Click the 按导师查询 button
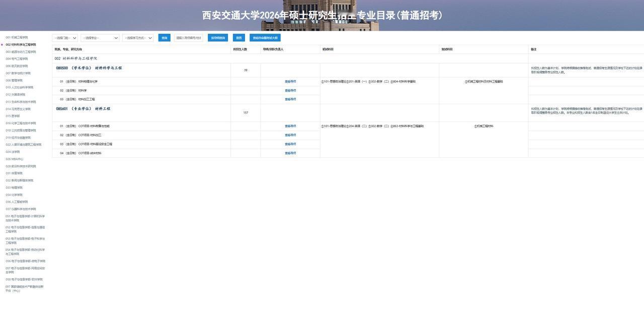Viewport: 644px width, 325px height. [218, 38]
